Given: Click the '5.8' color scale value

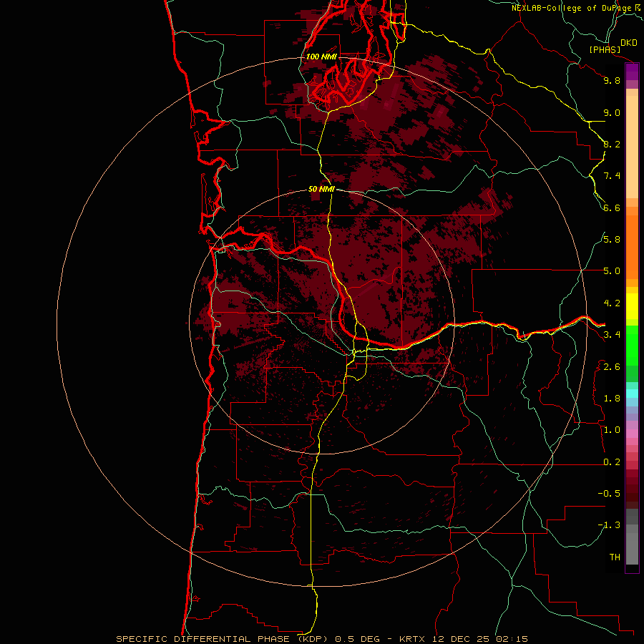Looking at the screenshot, I should (612, 240).
